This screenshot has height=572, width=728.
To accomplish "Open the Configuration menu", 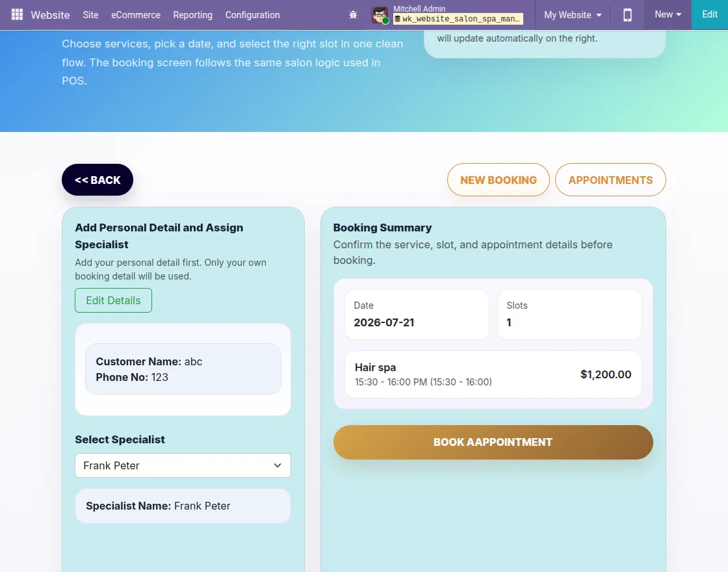I will click(253, 15).
